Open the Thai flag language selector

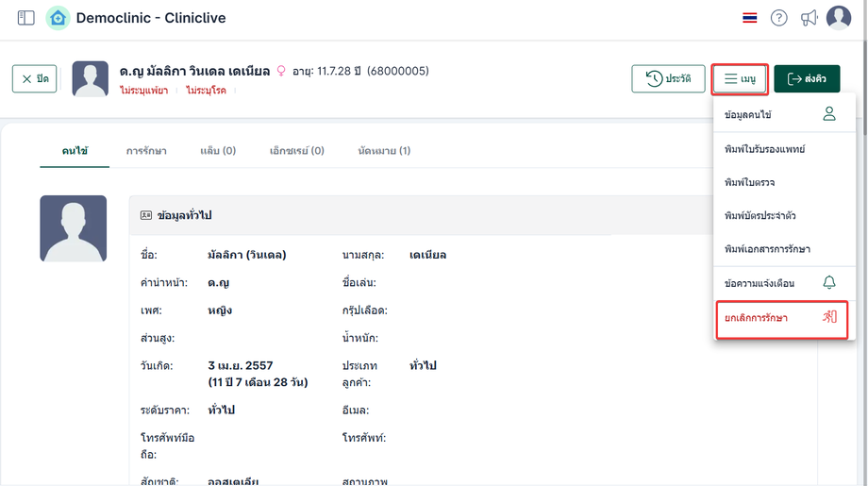[750, 18]
